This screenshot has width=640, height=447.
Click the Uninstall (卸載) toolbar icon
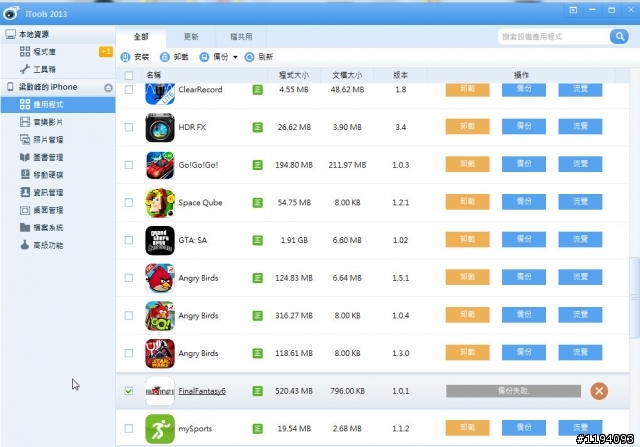164,57
